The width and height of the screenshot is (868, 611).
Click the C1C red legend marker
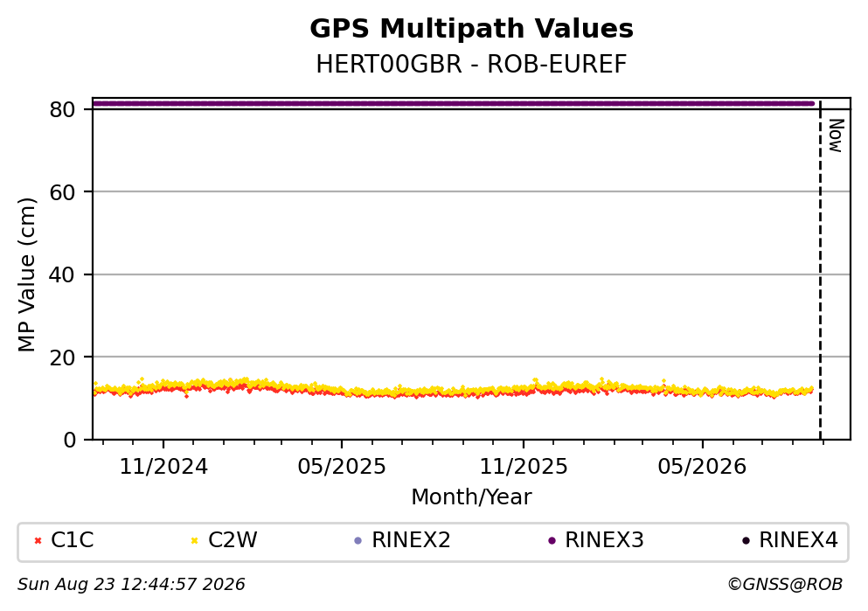(x=38, y=541)
